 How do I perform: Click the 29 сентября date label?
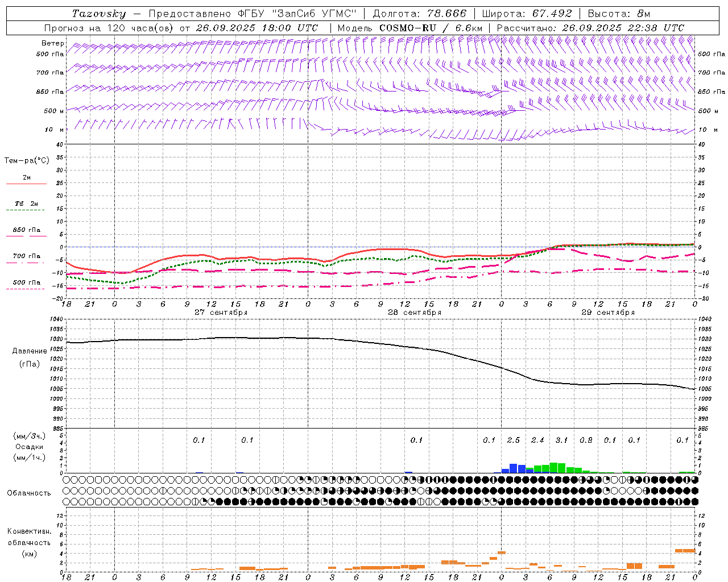coord(607,313)
